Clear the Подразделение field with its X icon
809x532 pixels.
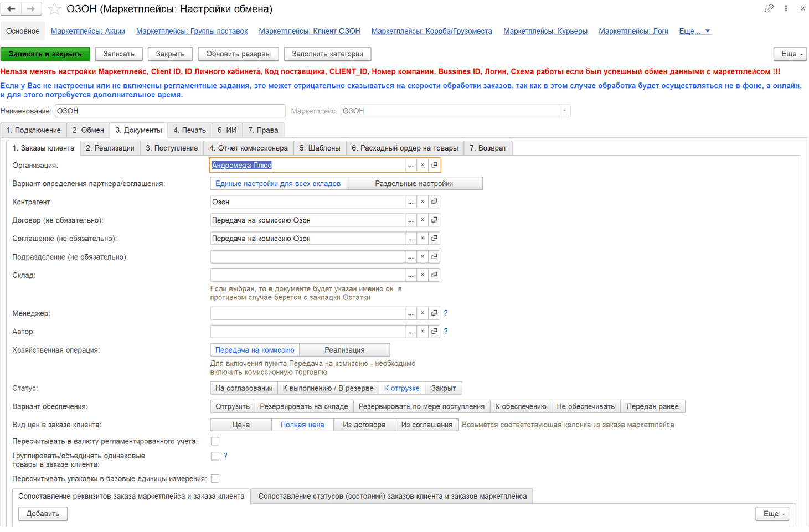[422, 256]
